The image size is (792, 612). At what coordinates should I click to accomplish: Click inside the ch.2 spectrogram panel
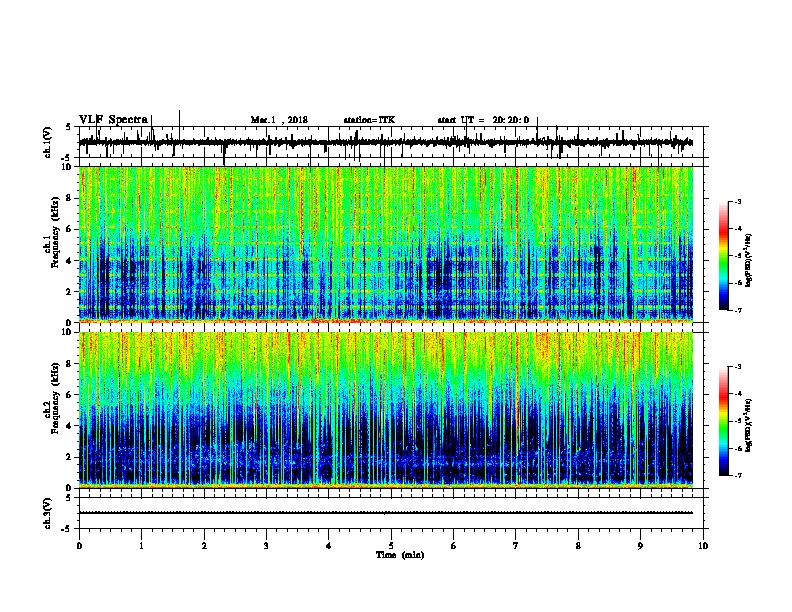tap(386, 410)
